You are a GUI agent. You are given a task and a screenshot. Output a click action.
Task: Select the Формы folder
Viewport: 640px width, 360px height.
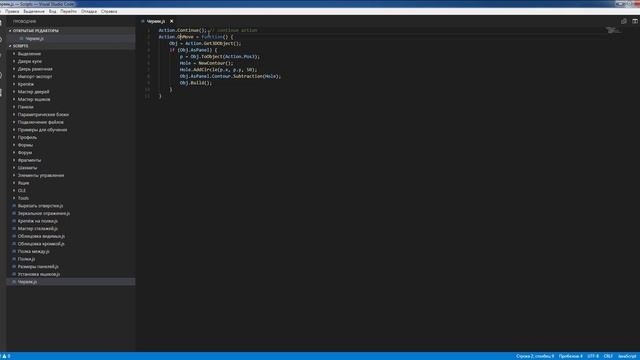[x=25, y=145]
